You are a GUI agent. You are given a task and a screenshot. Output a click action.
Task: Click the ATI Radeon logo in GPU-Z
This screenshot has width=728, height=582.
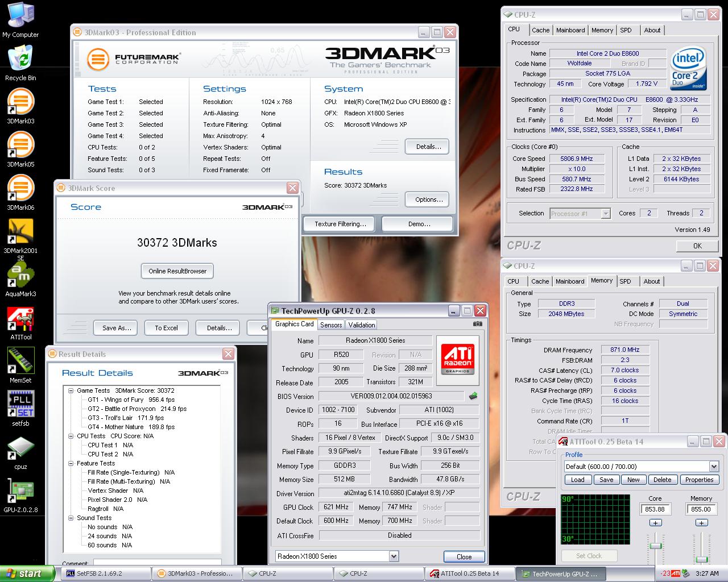point(458,359)
